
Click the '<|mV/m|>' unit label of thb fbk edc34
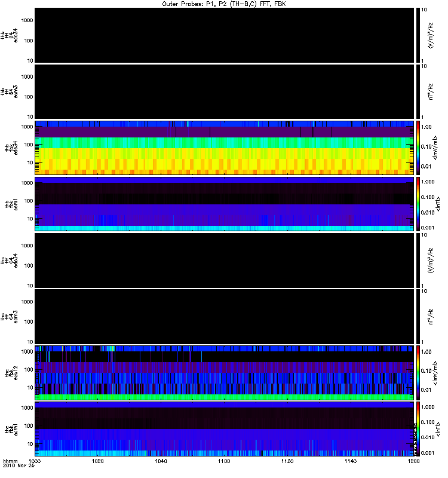435,148
